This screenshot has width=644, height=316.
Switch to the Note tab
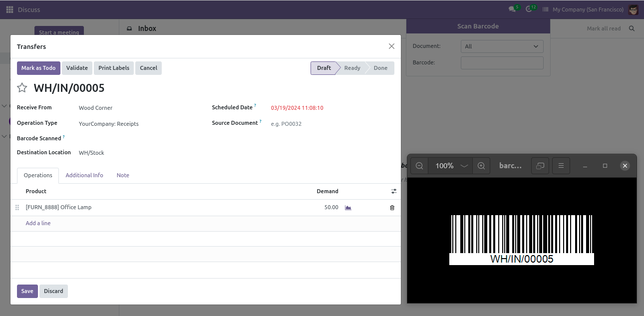click(123, 175)
